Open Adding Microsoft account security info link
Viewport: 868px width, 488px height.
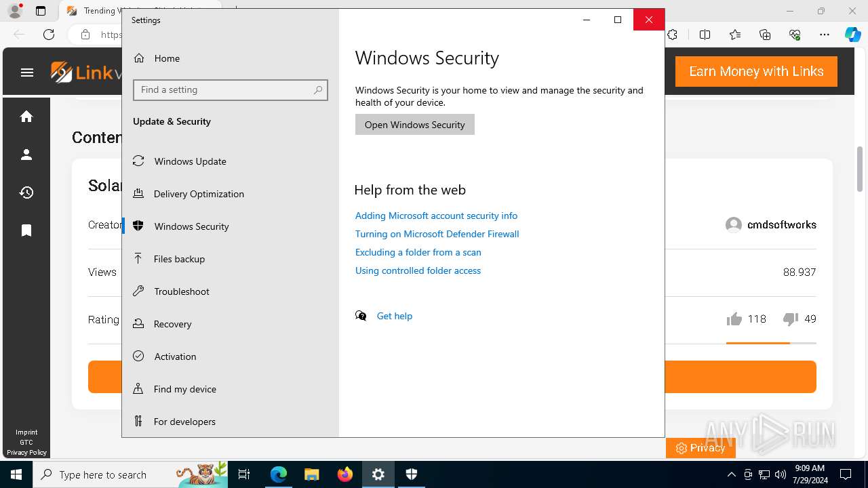(x=436, y=216)
